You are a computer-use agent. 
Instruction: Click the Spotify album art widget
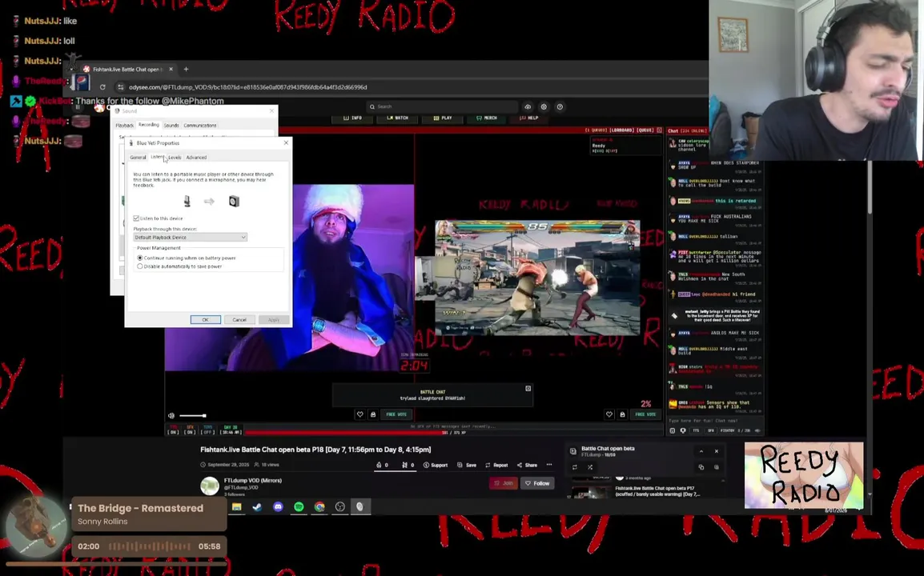point(37,526)
